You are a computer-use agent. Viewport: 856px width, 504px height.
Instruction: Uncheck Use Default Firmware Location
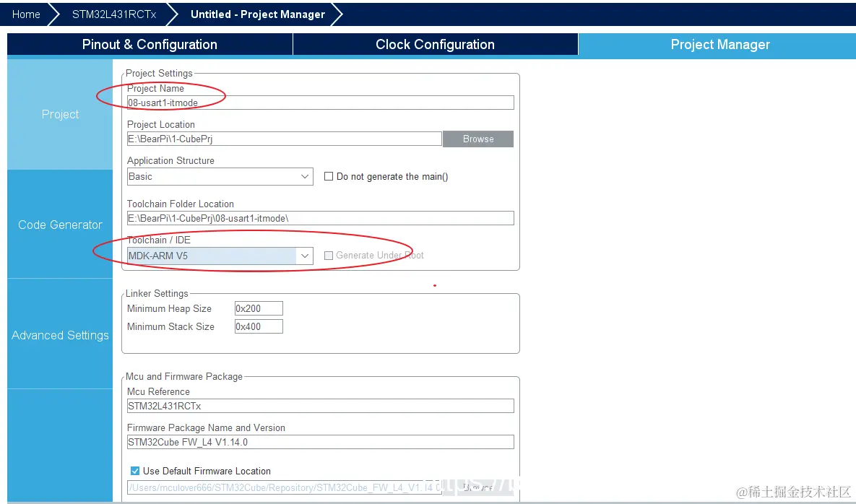point(135,471)
